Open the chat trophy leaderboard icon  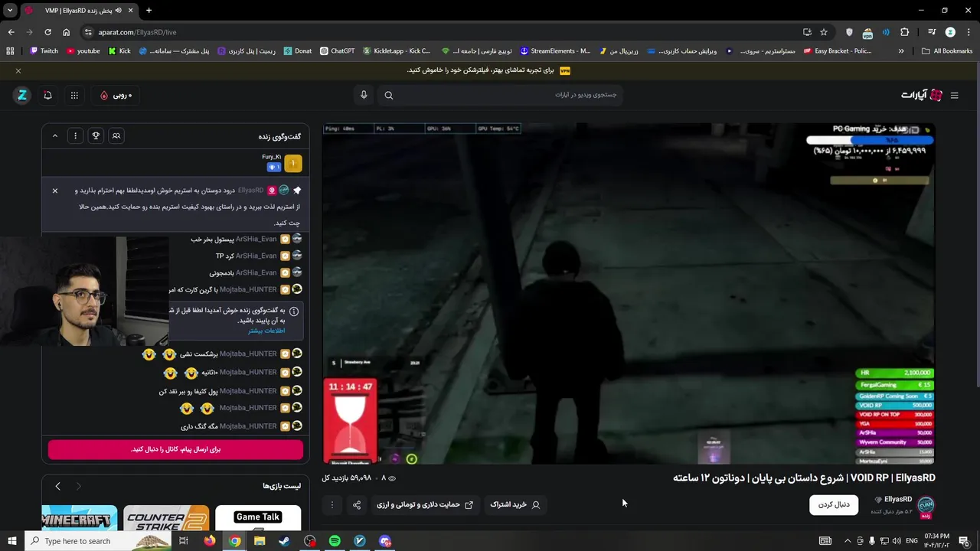(x=96, y=135)
